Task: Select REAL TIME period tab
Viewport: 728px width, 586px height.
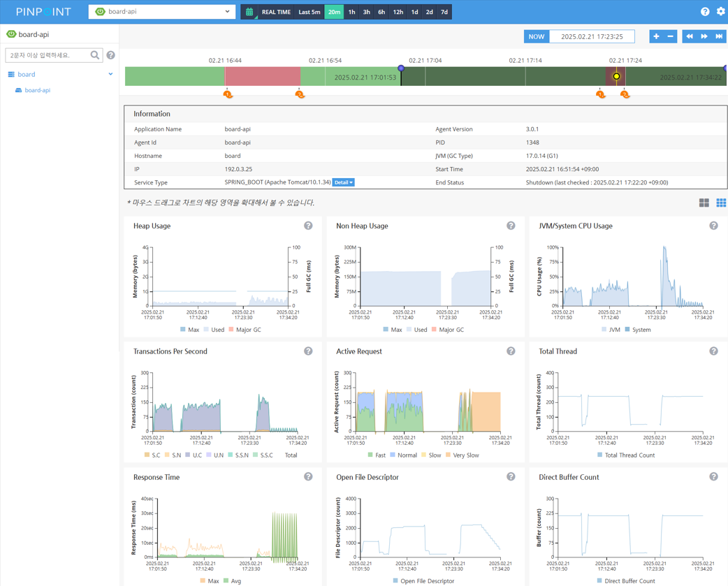Action: 276,12
